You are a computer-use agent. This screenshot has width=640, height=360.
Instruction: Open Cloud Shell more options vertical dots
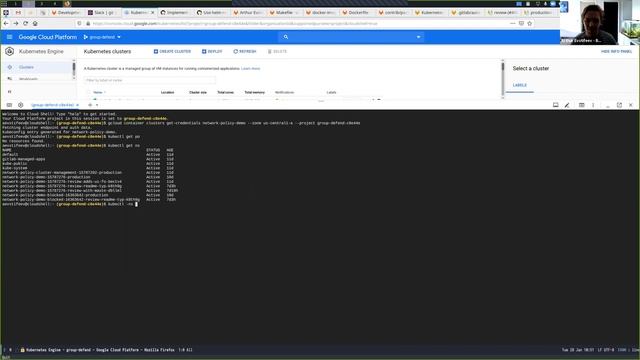(593, 105)
